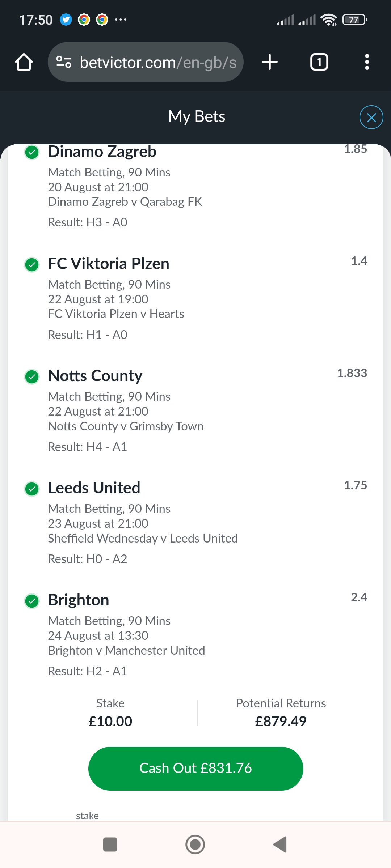Tap the Android home circle button

pyautogui.click(x=195, y=844)
